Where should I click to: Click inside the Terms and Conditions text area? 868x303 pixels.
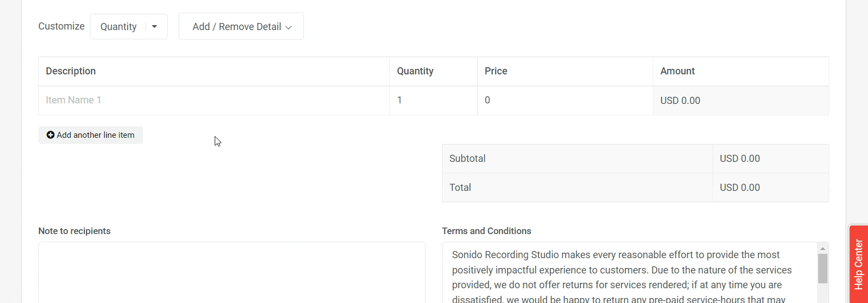click(x=629, y=272)
